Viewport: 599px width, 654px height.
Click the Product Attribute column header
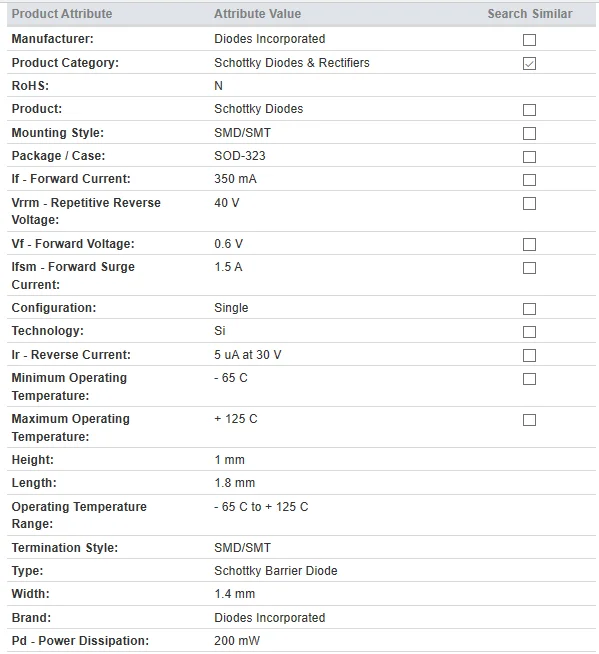(62, 14)
